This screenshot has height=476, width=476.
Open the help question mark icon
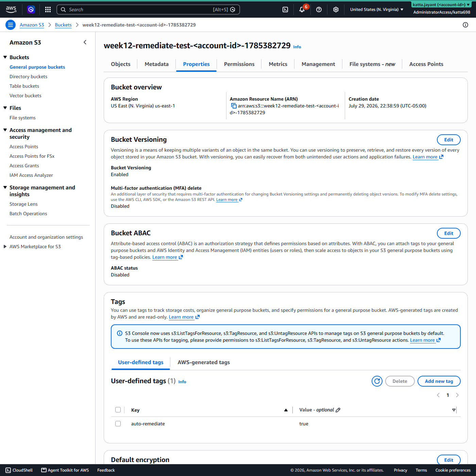tap(319, 10)
